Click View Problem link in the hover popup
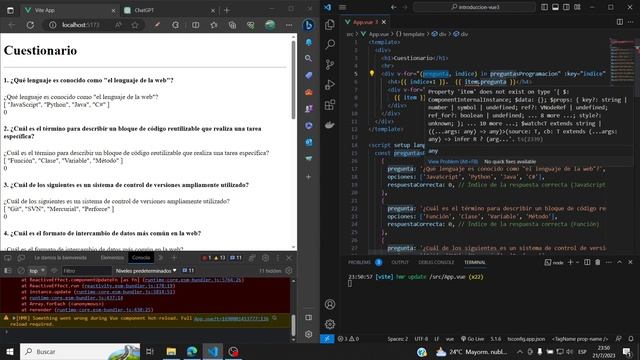The height and width of the screenshot is (360, 640). coord(452,162)
